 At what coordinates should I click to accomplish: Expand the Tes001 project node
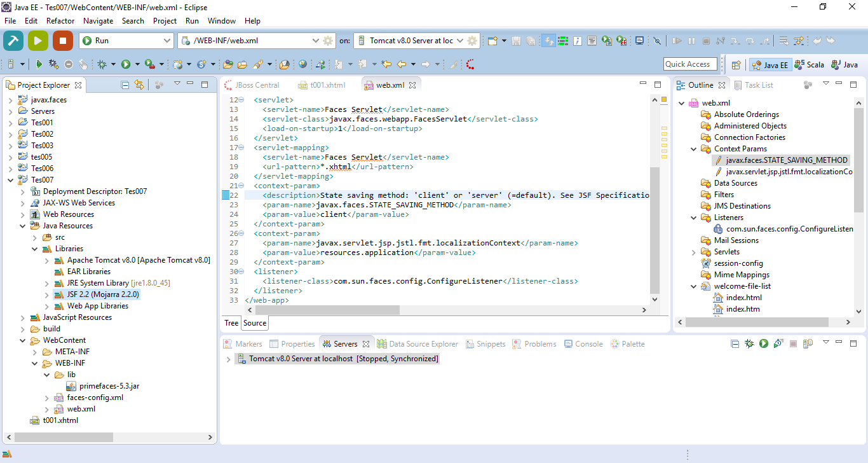click(10, 123)
